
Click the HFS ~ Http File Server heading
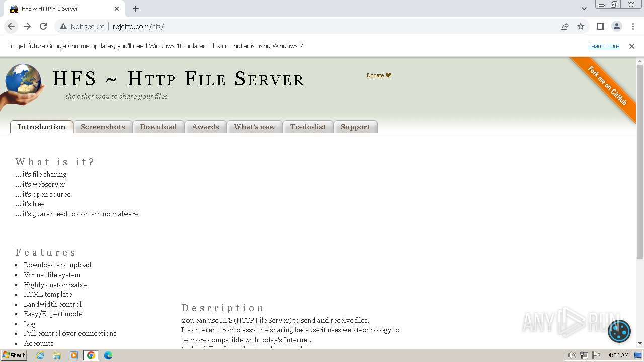point(179,79)
